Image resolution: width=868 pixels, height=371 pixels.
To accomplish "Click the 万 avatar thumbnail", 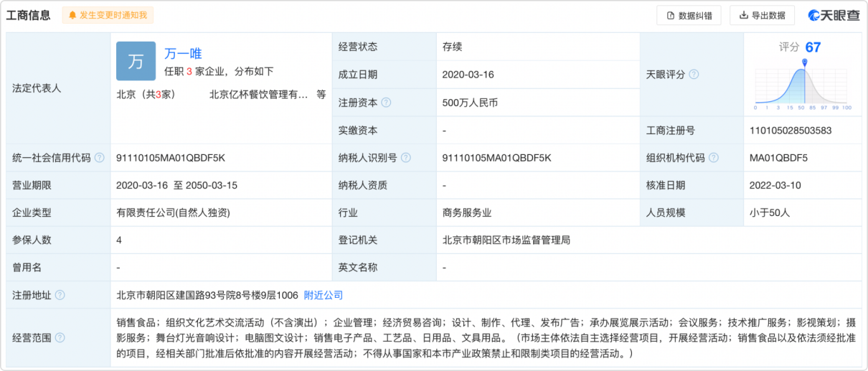I will (136, 61).
